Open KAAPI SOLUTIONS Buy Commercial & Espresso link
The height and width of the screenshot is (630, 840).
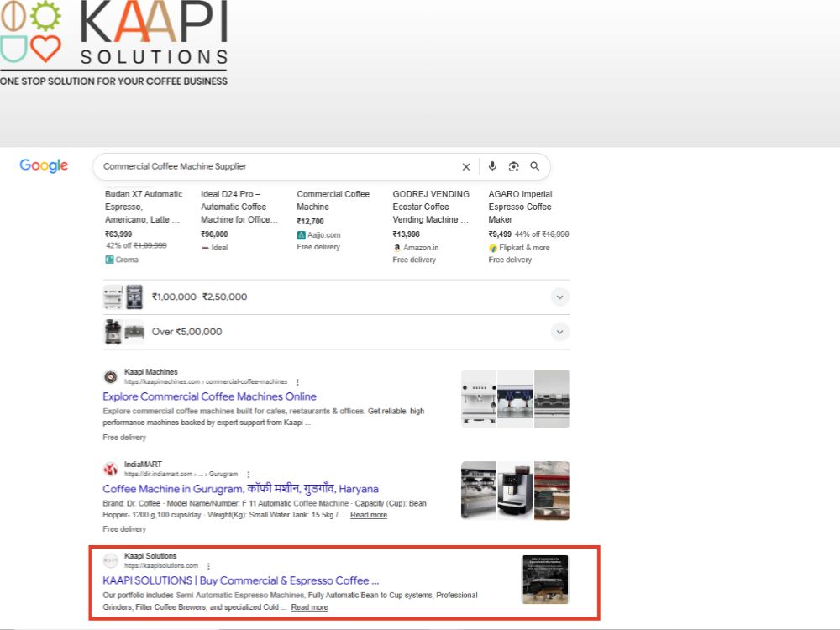[x=240, y=580]
